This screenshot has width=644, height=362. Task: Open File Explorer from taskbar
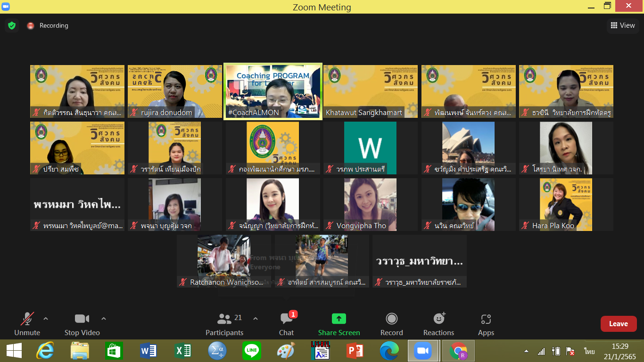80,351
